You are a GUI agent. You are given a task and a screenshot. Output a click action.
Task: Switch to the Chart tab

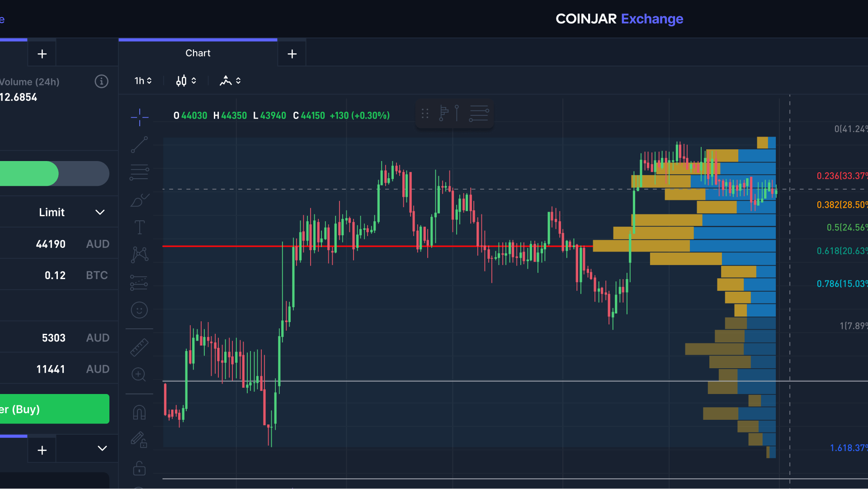(198, 53)
